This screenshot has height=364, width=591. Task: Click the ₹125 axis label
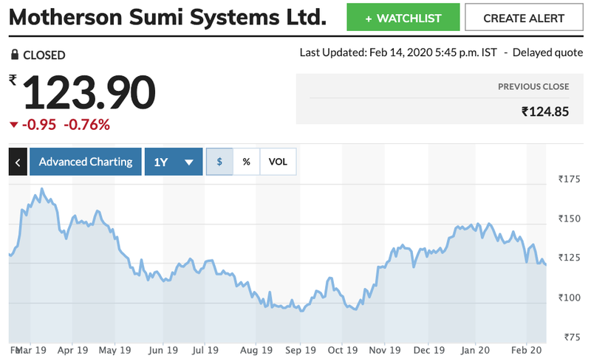(x=569, y=258)
